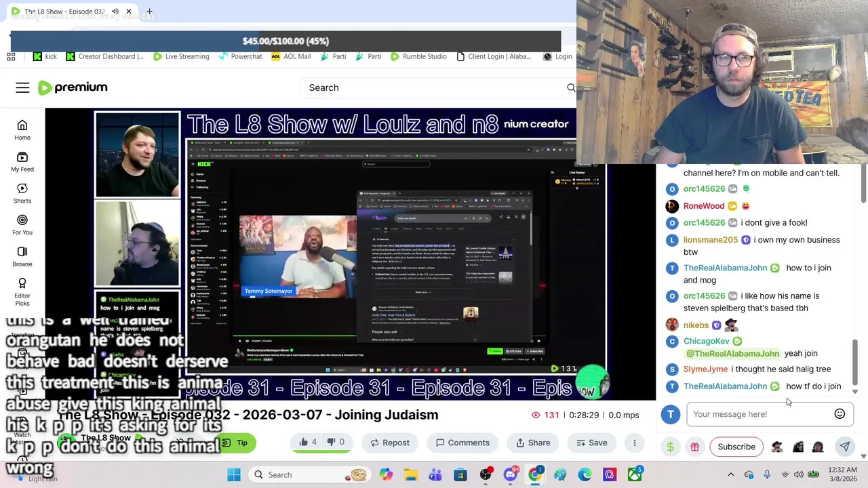Click nikebs username in chat

pos(696,325)
